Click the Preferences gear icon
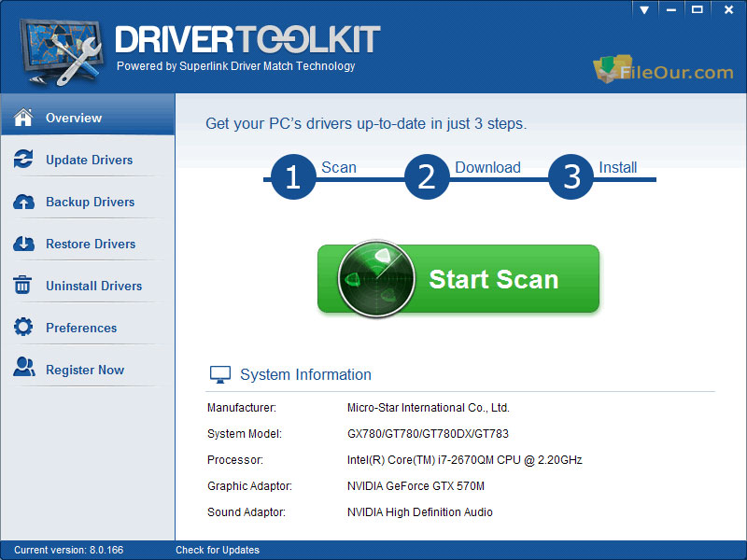 tap(23, 328)
